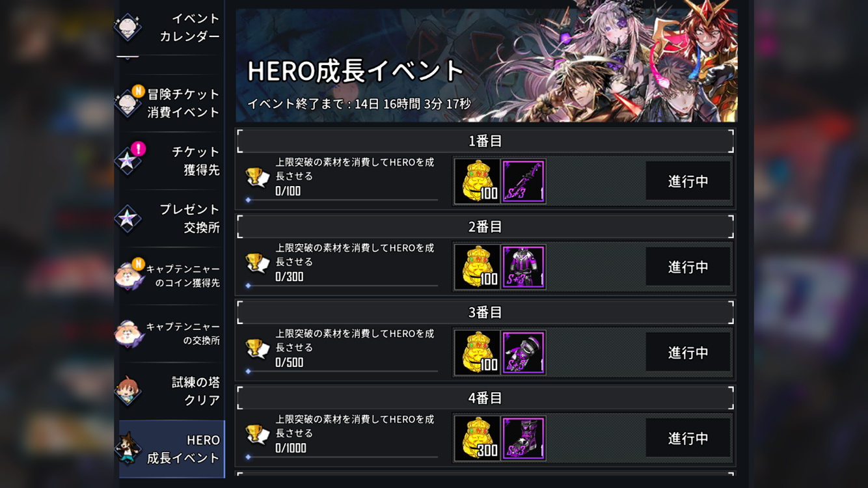Open キャプテンニャーのコイン獲得先
Image resolution: width=868 pixels, height=488 pixels.
point(169,276)
